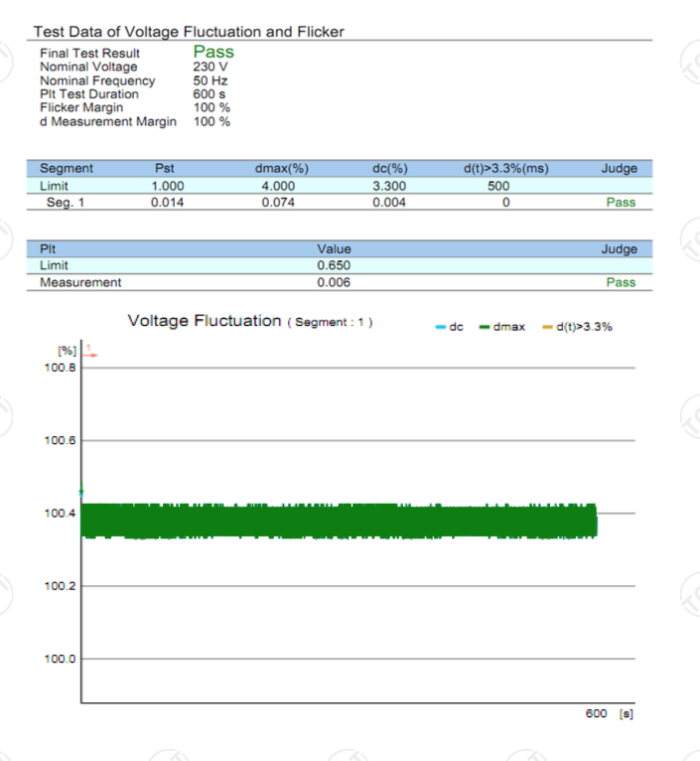Click the 'Judge' header in Segment table
Viewport: 700px width, 761px height.
(620, 169)
